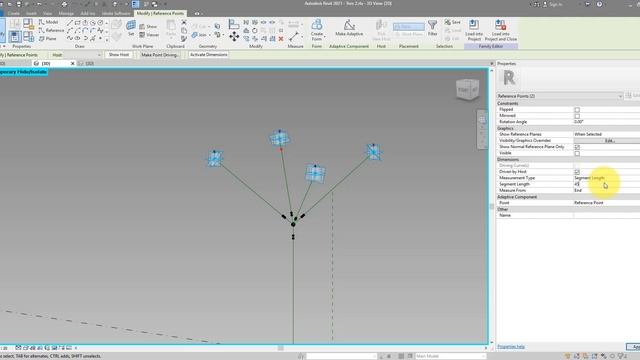Screen dimensions: 640x360
Task: Click the Show work plane icon
Action: (148, 27)
